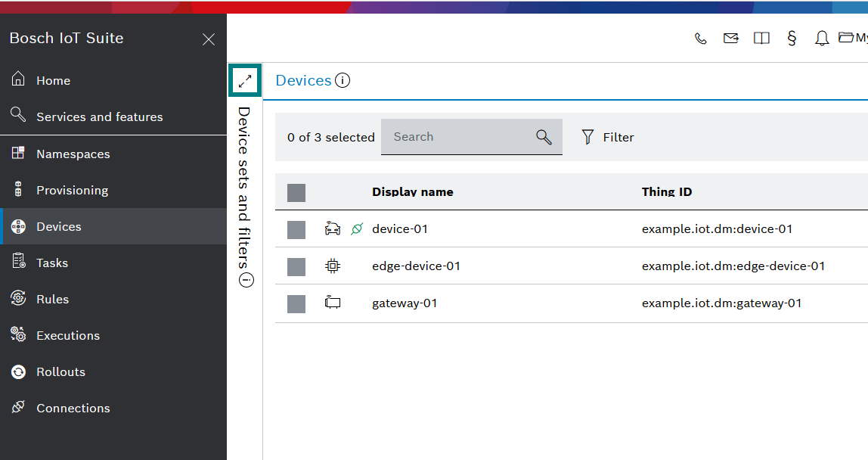868x460 pixels.
Task: Click Device sets and filters info icon
Action: click(x=246, y=280)
